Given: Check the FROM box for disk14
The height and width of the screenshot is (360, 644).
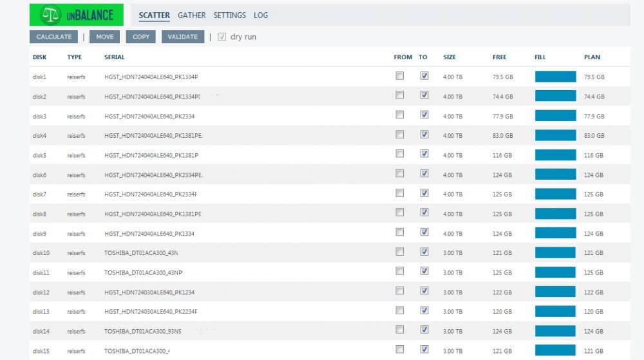Looking at the screenshot, I should [x=400, y=330].
